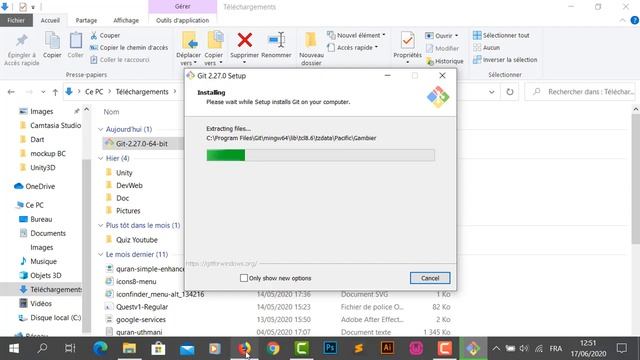
Task: Select the Questv1-Regular font file
Action: (142, 307)
